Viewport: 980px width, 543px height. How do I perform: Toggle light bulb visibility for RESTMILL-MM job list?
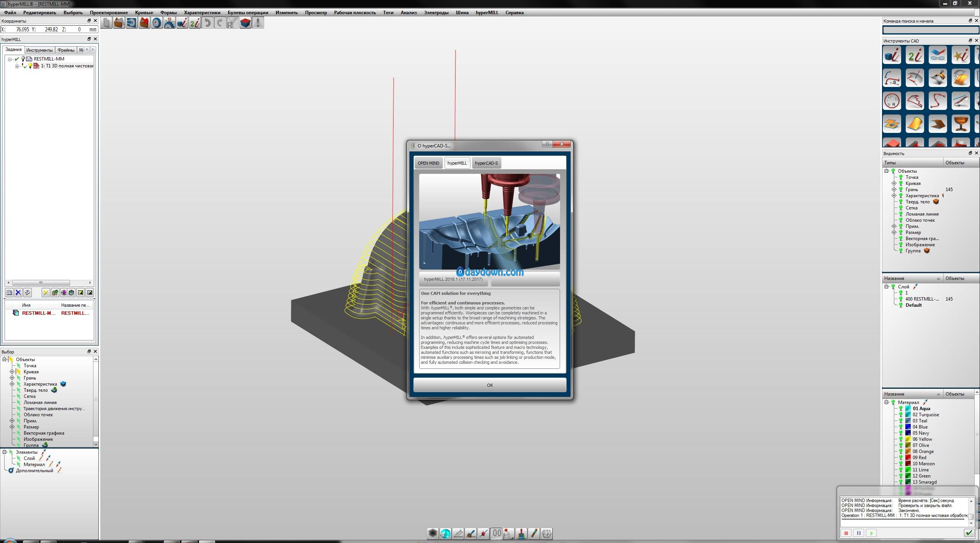point(23,59)
